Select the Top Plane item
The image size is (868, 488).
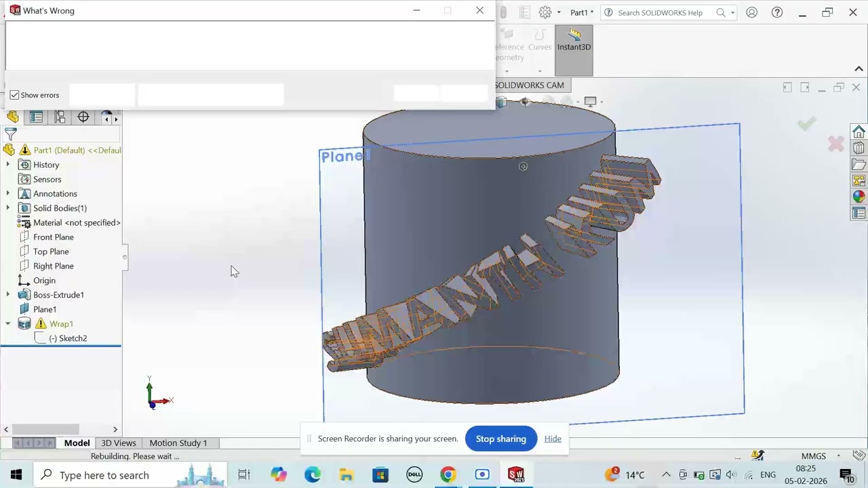(x=51, y=251)
